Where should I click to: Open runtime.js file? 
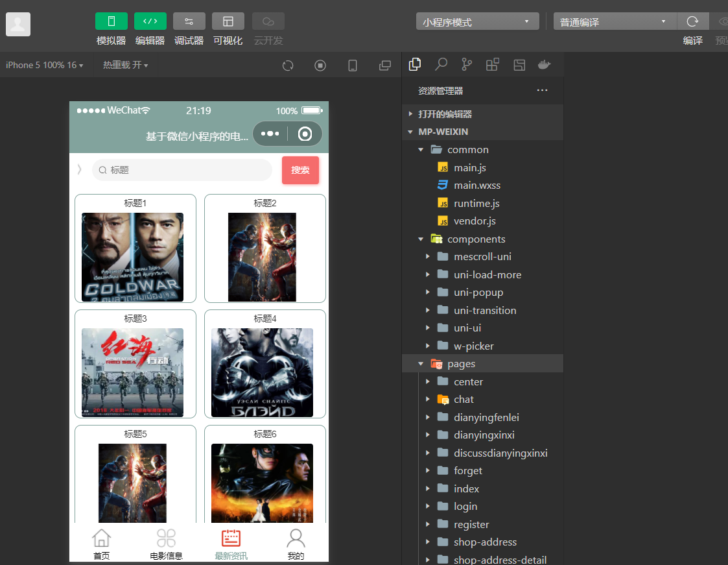(483, 203)
